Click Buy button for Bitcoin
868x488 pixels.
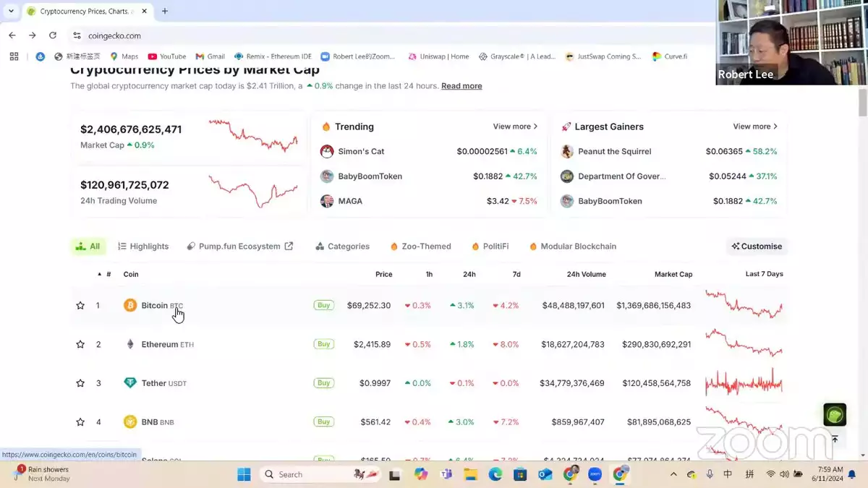324,306
